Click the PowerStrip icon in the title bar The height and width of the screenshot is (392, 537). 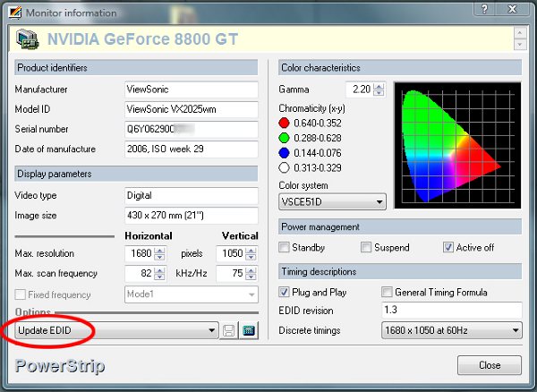click(x=15, y=13)
